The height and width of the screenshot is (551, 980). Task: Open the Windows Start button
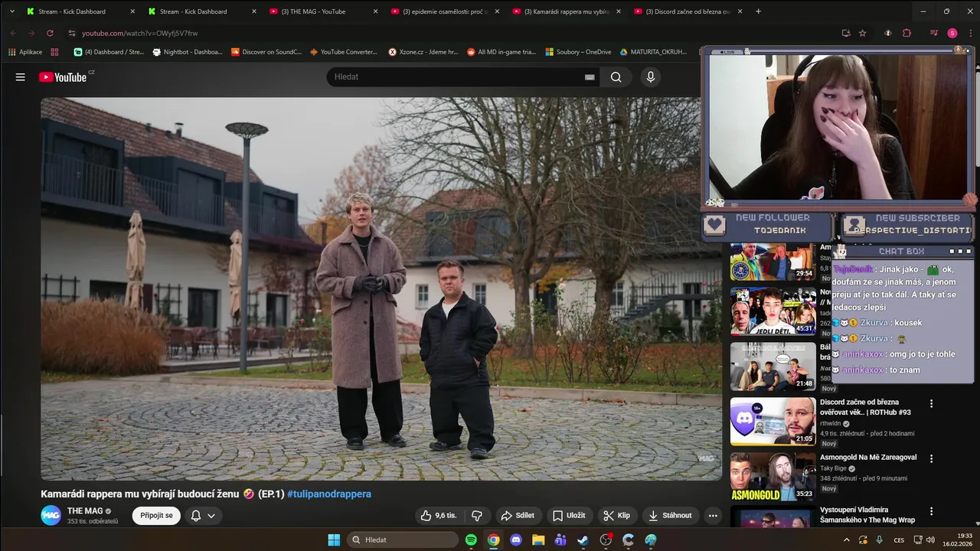(x=334, y=540)
